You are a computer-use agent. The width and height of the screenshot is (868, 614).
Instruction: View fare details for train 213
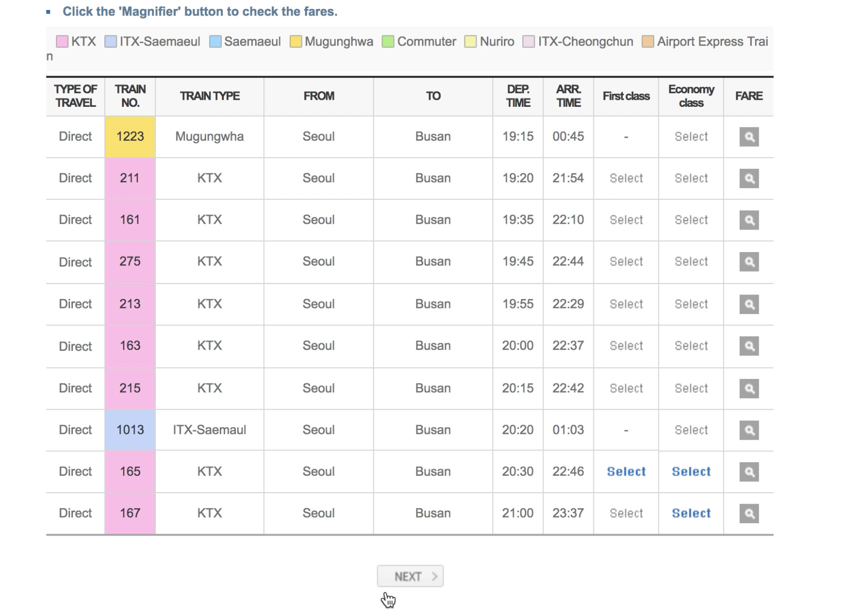[749, 304]
